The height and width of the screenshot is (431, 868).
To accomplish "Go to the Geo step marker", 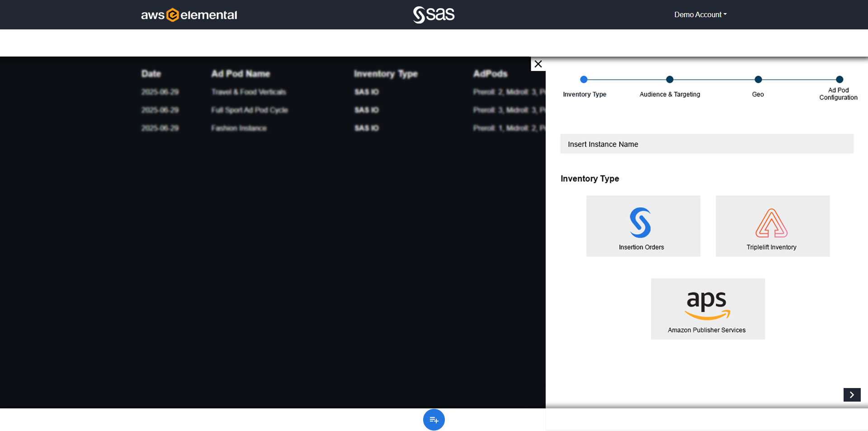I will click(758, 80).
